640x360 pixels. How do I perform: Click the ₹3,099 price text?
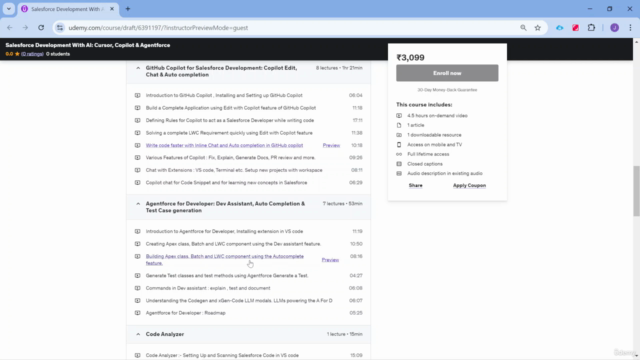point(410,58)
